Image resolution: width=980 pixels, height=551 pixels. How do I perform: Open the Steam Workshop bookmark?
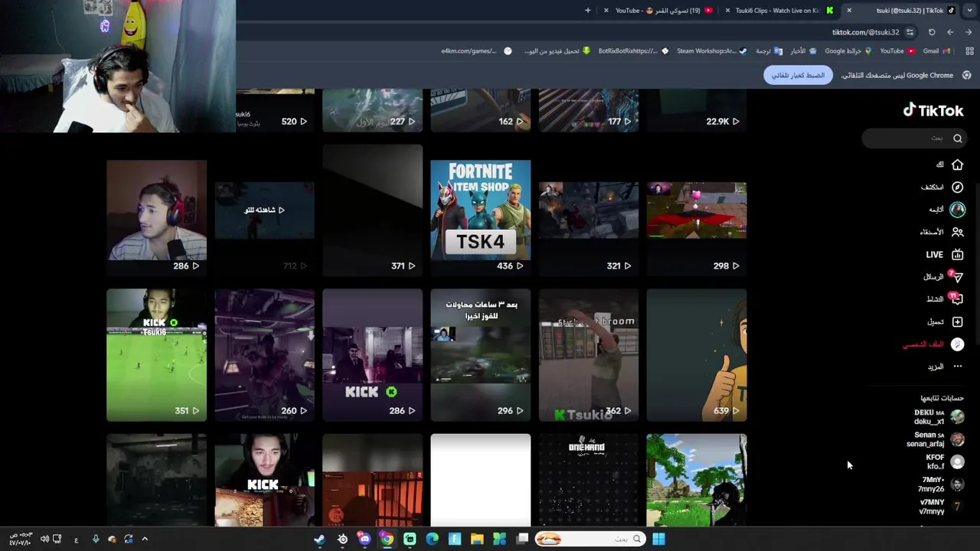[711, 51]
